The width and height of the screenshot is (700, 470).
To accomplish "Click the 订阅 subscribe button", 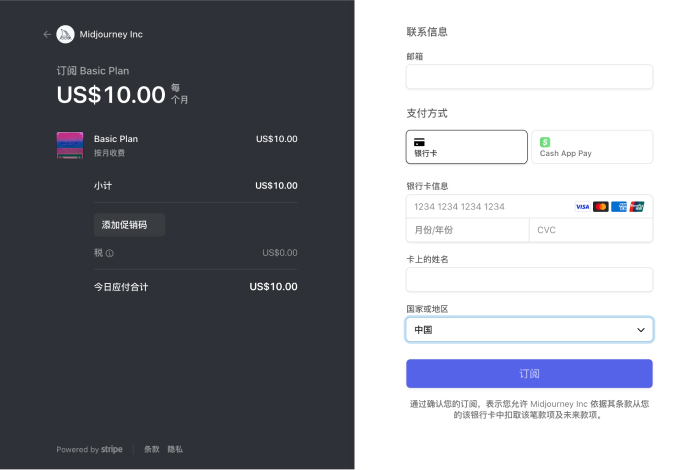I will [529, 374].
